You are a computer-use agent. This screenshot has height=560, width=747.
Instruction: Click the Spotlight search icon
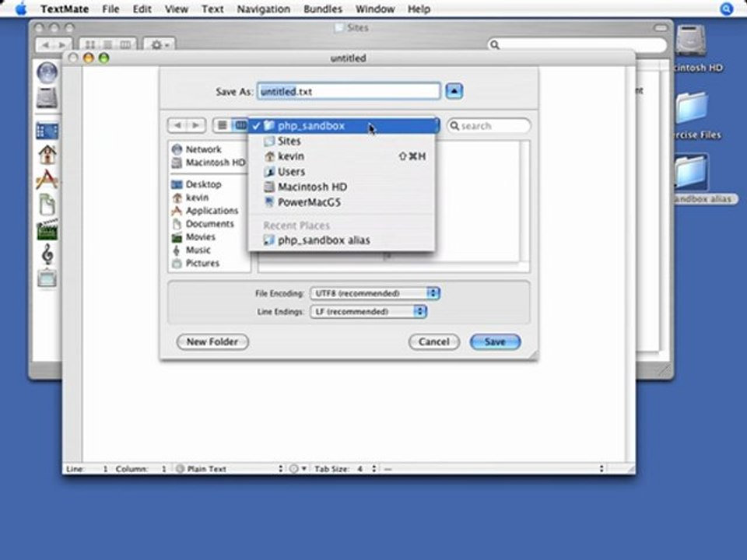click(x=726, y=9)
